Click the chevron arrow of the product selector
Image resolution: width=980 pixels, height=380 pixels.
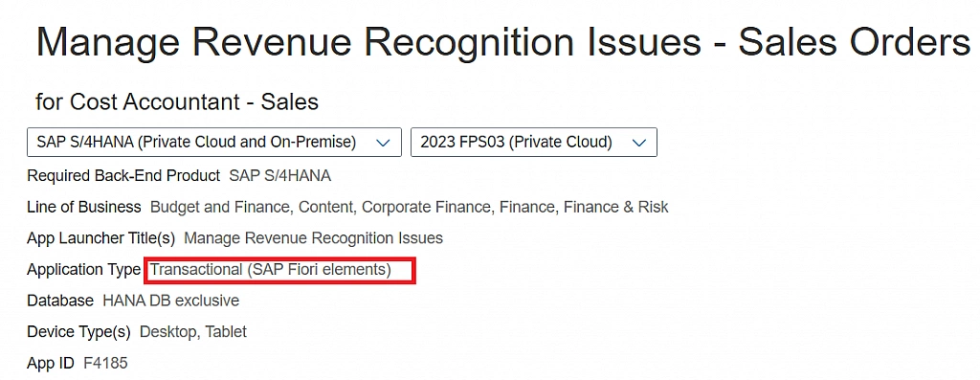tap(383, 143)
